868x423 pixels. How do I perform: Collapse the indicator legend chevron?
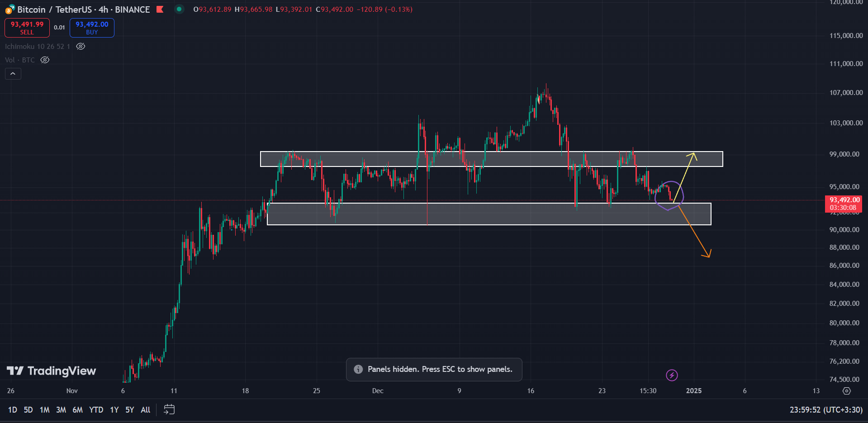(13, 74)
